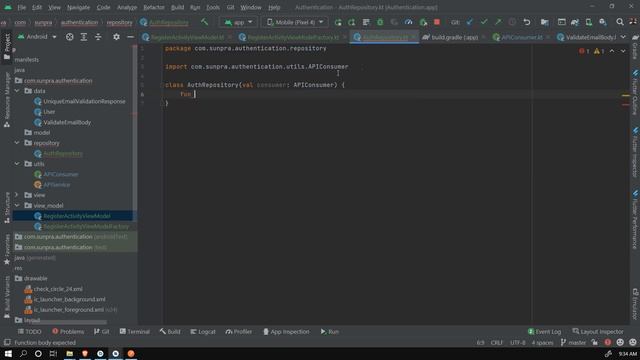
Task: Select User class in project tree
Action: click(49, 111)
